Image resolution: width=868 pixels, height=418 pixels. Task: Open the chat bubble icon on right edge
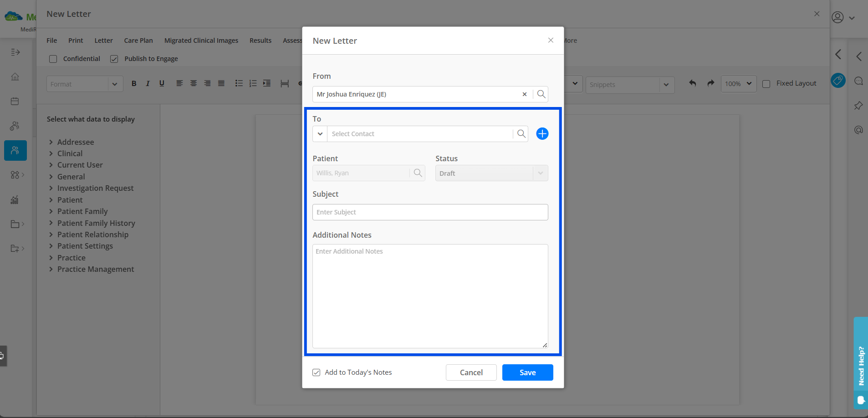point(859,81)
